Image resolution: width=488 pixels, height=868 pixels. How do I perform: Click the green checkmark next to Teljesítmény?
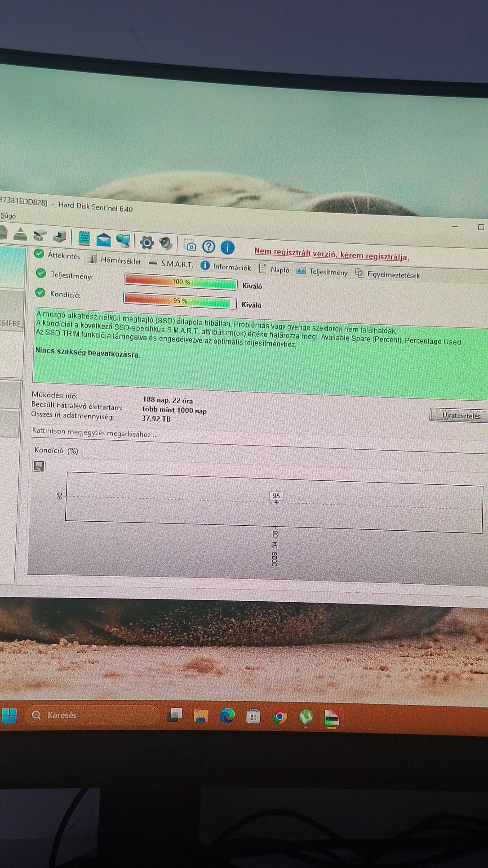tap(41, 273)
